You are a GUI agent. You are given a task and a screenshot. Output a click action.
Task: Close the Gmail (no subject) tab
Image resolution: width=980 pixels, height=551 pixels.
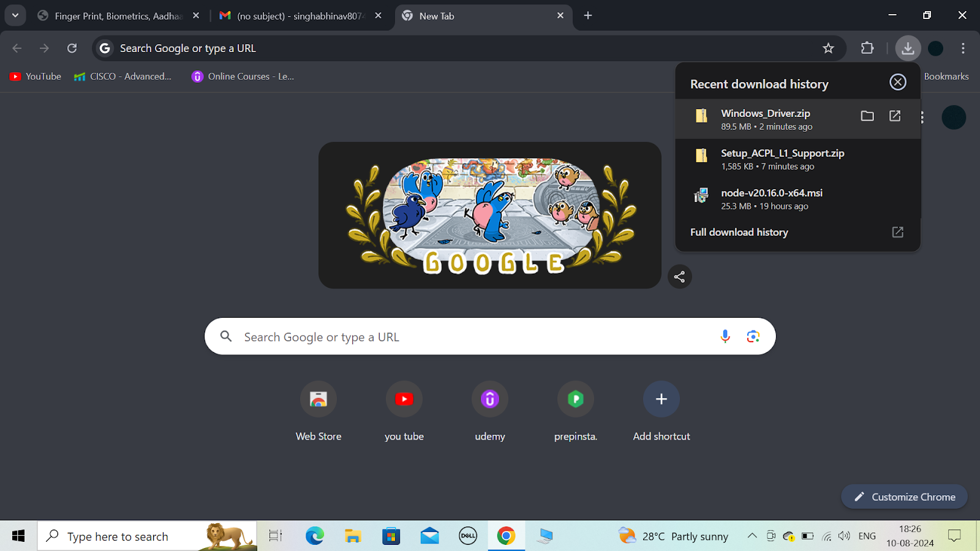click(x=378, y=16)
